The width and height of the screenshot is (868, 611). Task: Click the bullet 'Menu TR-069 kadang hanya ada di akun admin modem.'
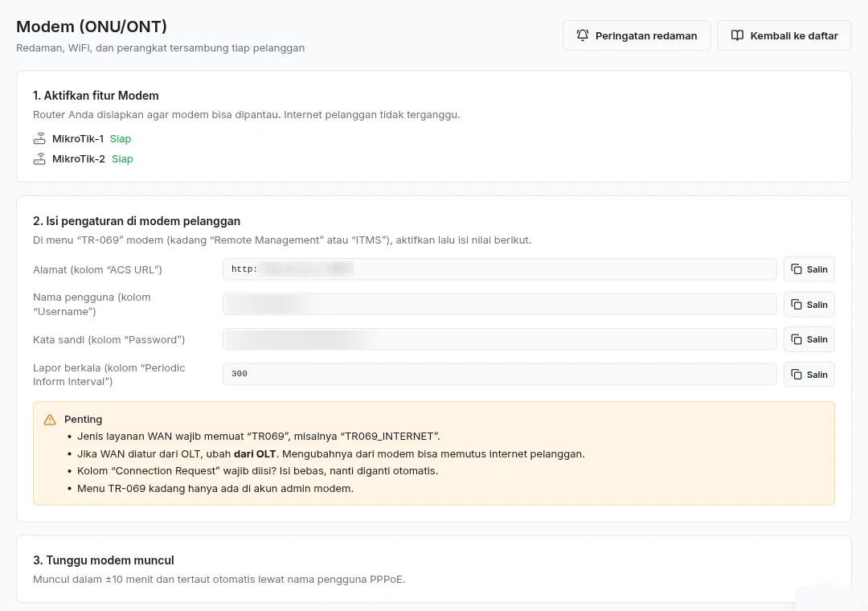(x=215, y=489)
